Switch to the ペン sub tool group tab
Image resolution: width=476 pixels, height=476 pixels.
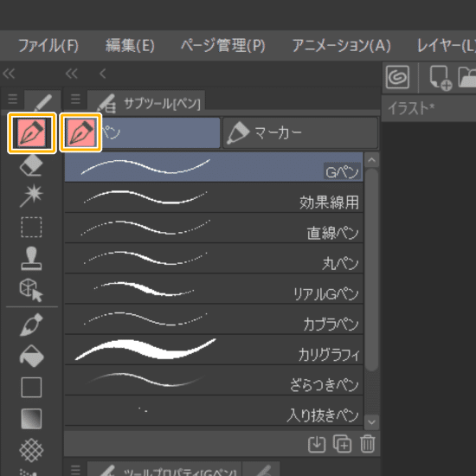142,132
